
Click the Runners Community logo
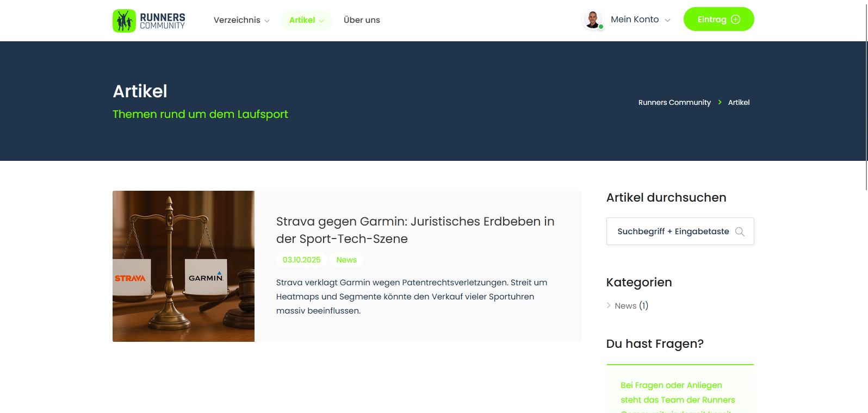[x=149, y=21]
